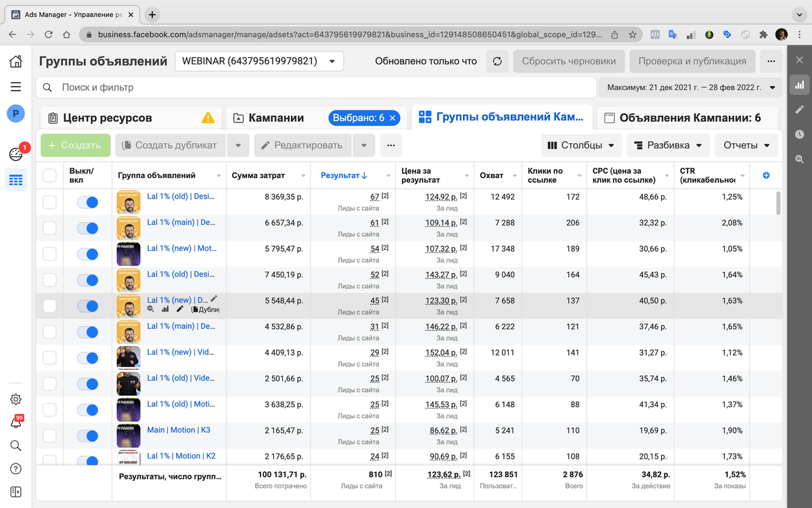Check the select-all header checkbox

[x=49, y=175]
